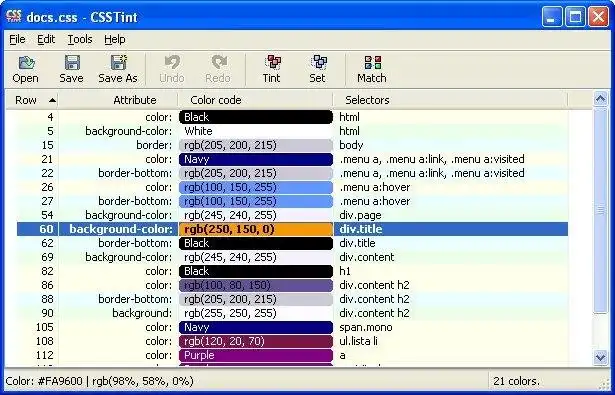Select Black swatch in row 62
This screenshot has width=615, height=395.
click(x=256, y=243)
